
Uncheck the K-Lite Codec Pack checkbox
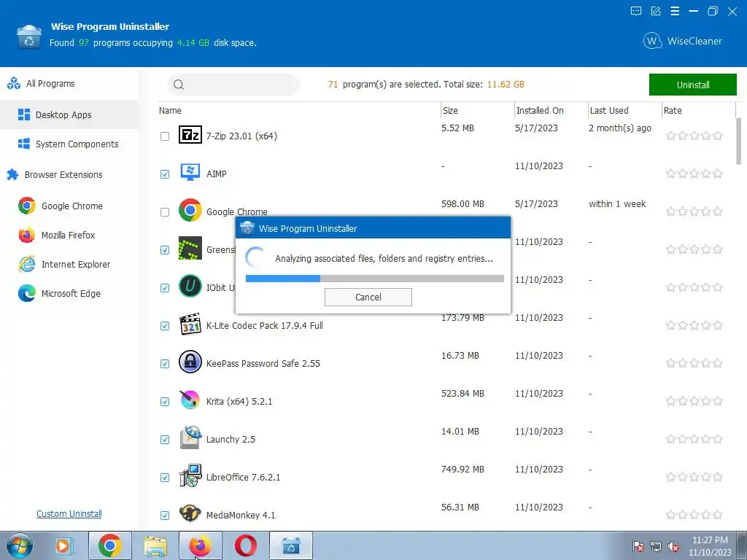[x=165, y=326]
